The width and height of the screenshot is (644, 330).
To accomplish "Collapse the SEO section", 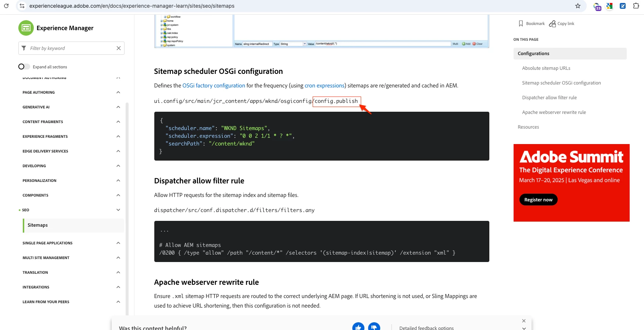I will [118, 210].
